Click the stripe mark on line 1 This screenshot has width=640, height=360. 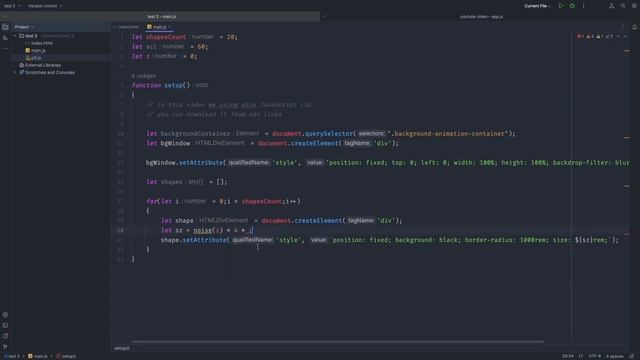627,51
